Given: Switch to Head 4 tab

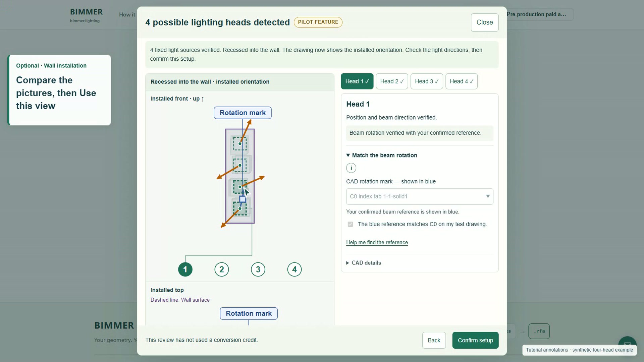Looking at the screenshot, I should coord(462,81).
